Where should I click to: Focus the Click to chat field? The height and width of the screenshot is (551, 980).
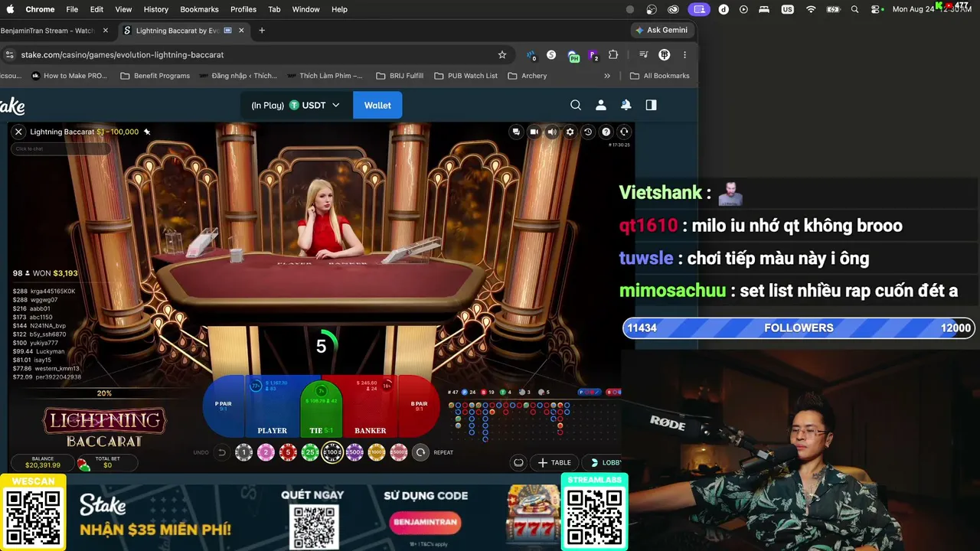tap(60, 148)
